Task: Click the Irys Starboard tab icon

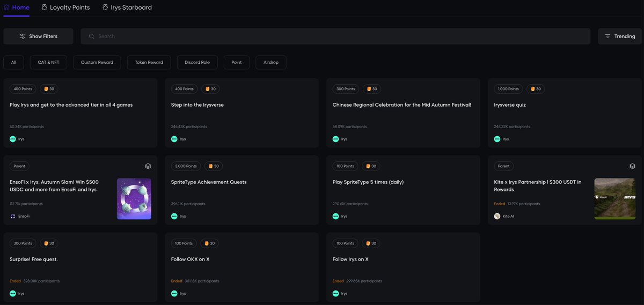Action: (105, 8)
